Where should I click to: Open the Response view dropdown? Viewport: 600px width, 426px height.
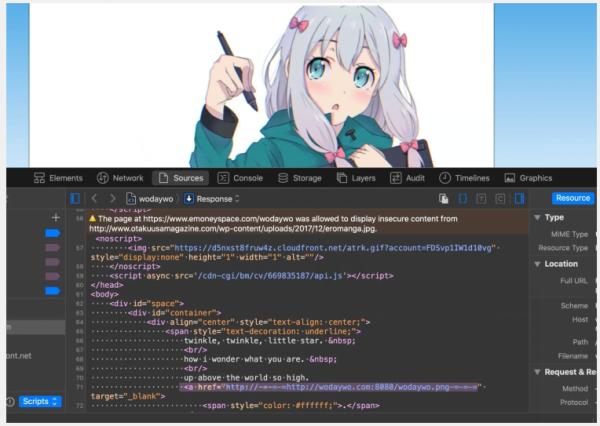212,199
